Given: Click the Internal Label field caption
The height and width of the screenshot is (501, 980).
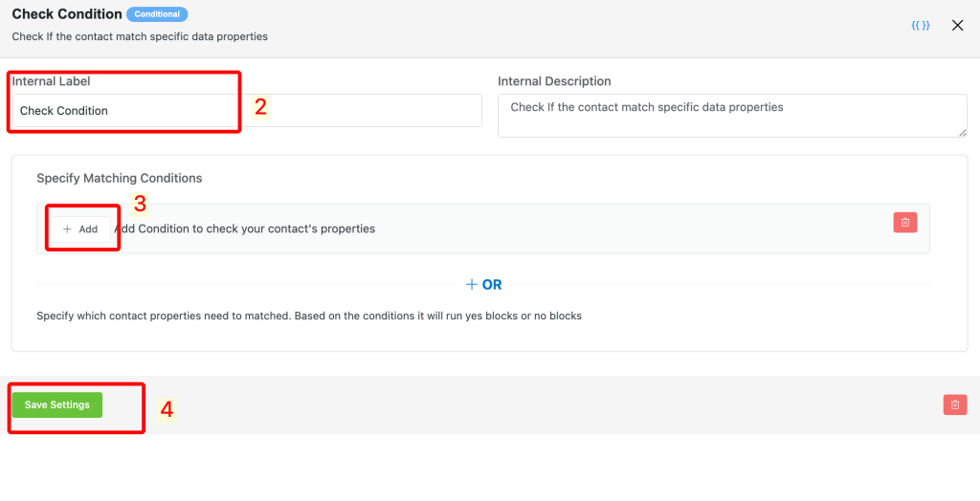Looking at the screenshot, I should [51, 82].
